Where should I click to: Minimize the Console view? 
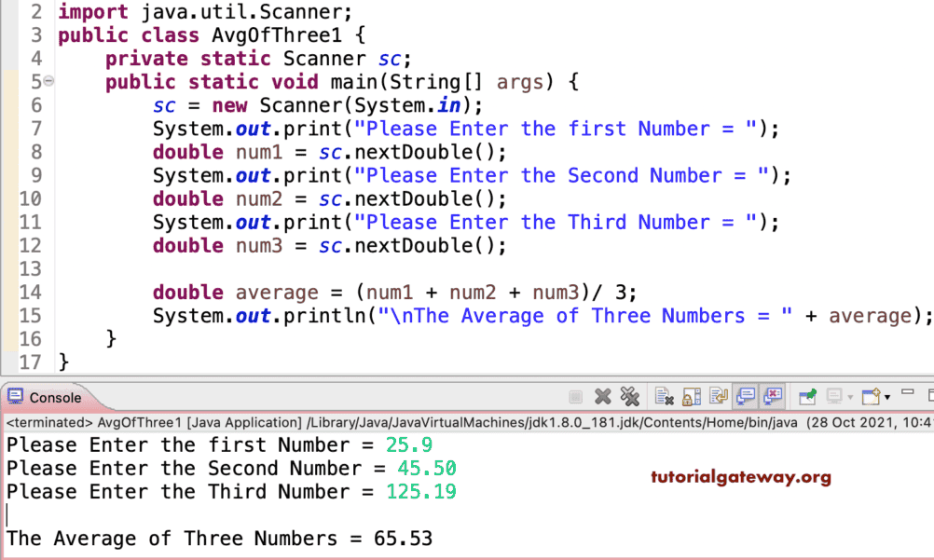tap(909, 393)
